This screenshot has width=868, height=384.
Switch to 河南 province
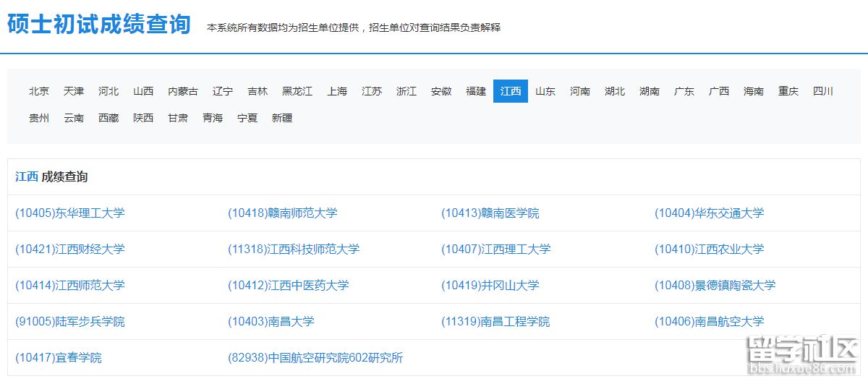coord(580,91)
